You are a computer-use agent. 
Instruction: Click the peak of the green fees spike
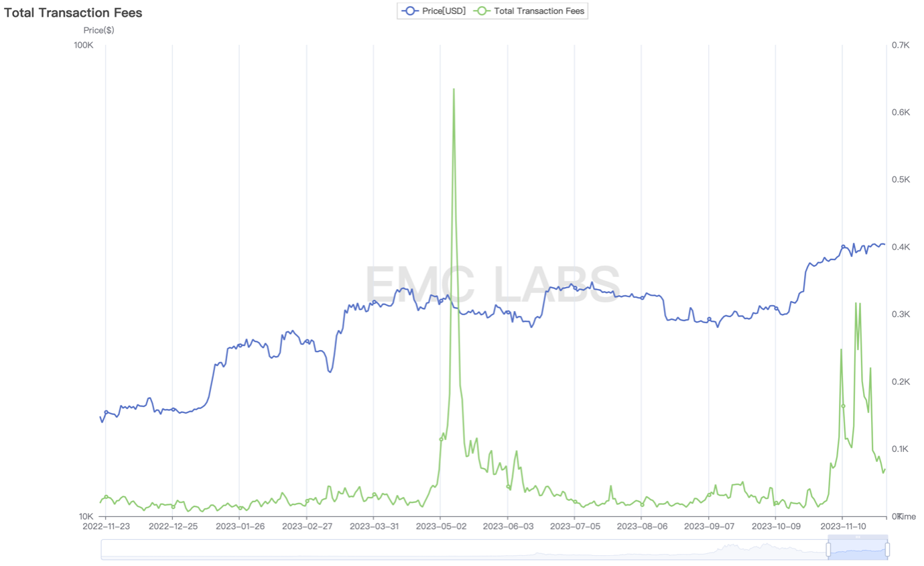point(454,89)
